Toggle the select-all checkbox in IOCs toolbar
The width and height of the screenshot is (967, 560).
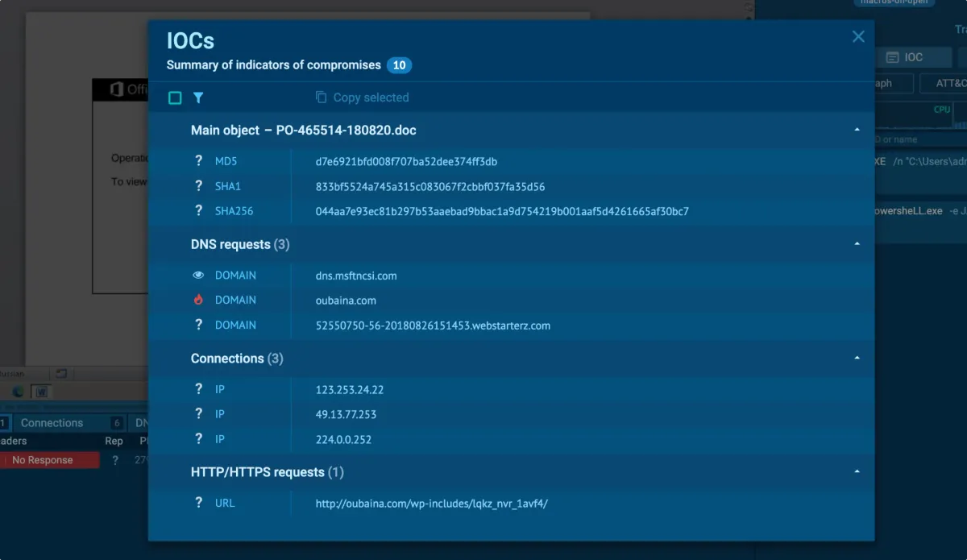click(x=175, y=97)
